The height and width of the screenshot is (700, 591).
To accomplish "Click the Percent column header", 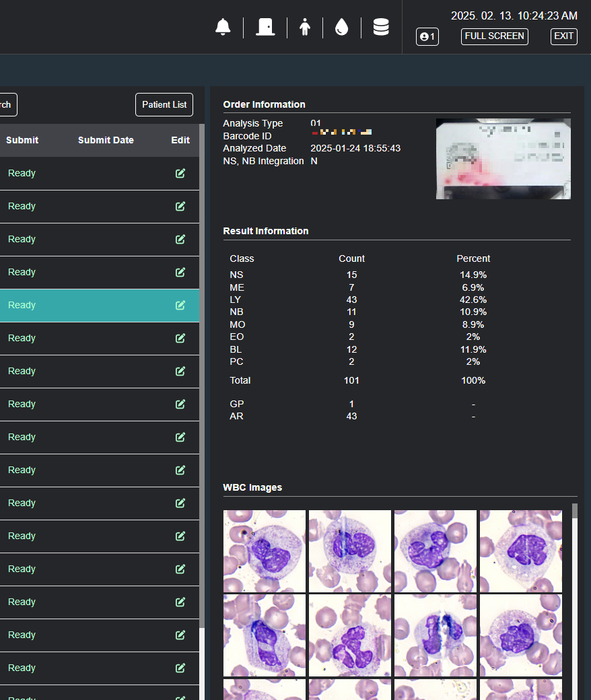I will pos(473,259).
